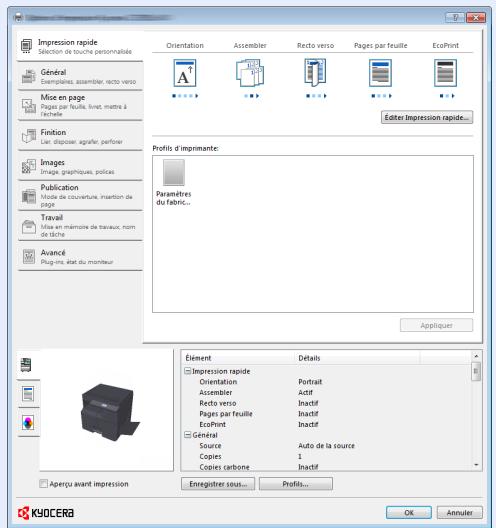Image resolution: width=496 pixels, height=528 pixels.
Task: Select the EcoPrint row in settings list
Action: click(327, 424)
